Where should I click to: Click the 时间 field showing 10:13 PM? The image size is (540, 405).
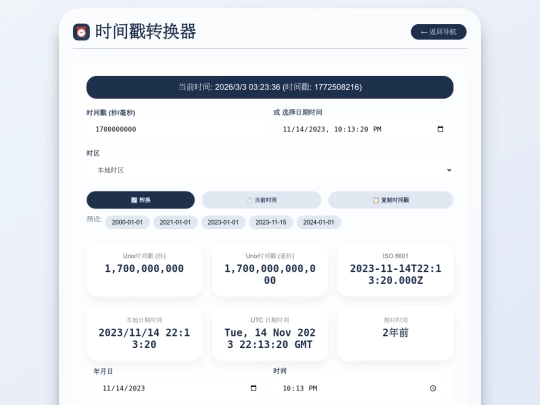point(359,388)
